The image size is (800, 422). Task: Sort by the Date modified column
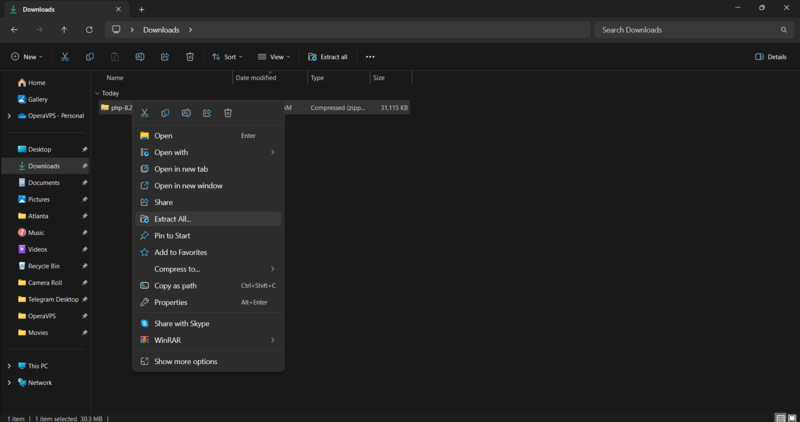point(256,78)
